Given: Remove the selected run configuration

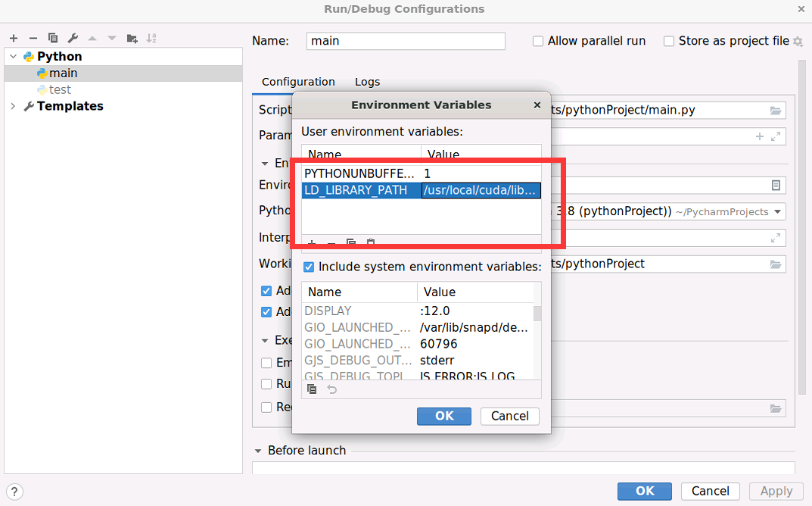Looking at the screenshot, I should (x=33, y=38).
